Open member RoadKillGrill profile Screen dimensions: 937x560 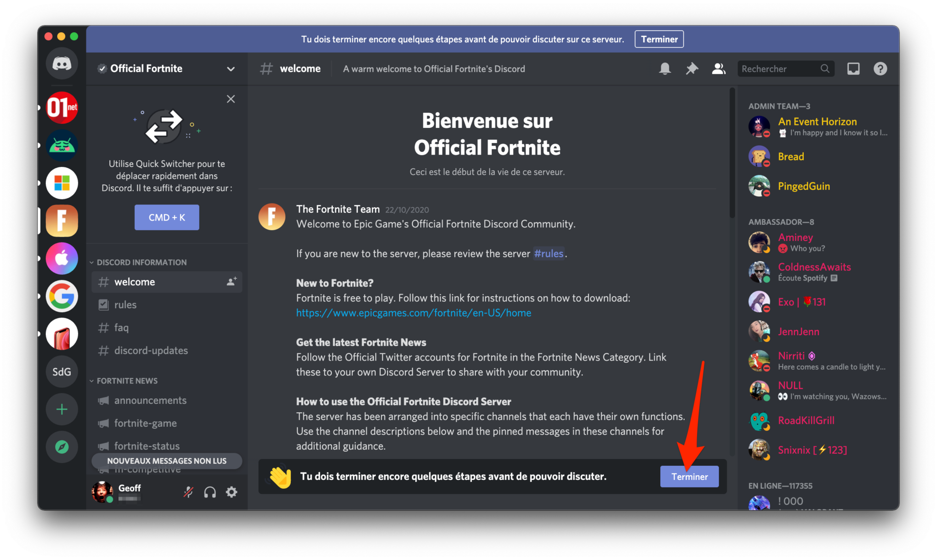818,420
